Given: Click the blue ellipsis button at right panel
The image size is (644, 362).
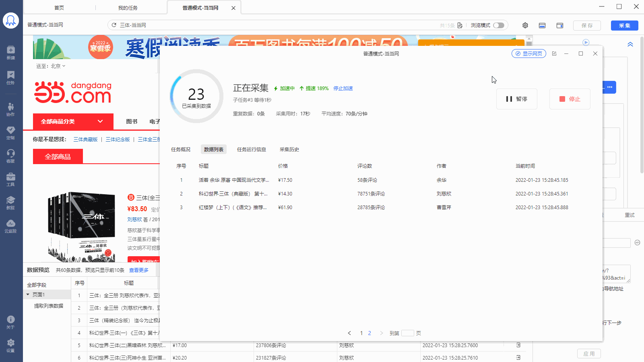Looking at the screenshot, I should click(610, 87).
